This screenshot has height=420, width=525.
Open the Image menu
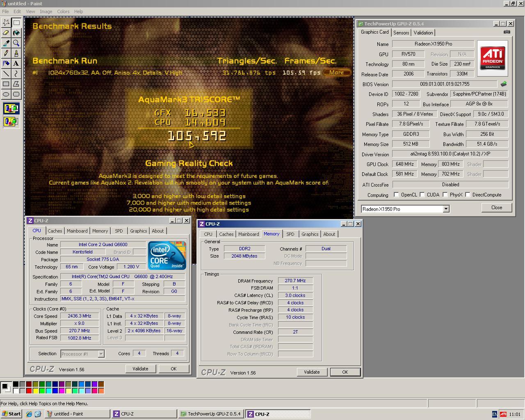coord(46,11)
